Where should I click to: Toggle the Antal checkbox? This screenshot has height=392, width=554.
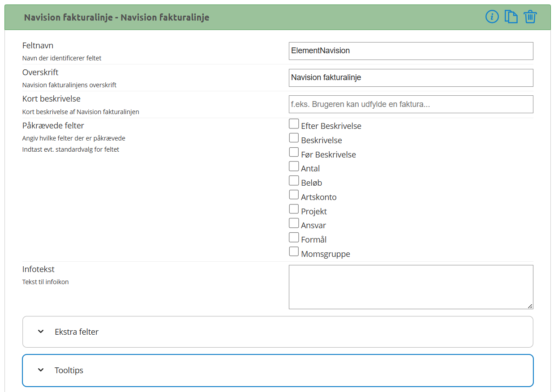click(x=294, y=166)
